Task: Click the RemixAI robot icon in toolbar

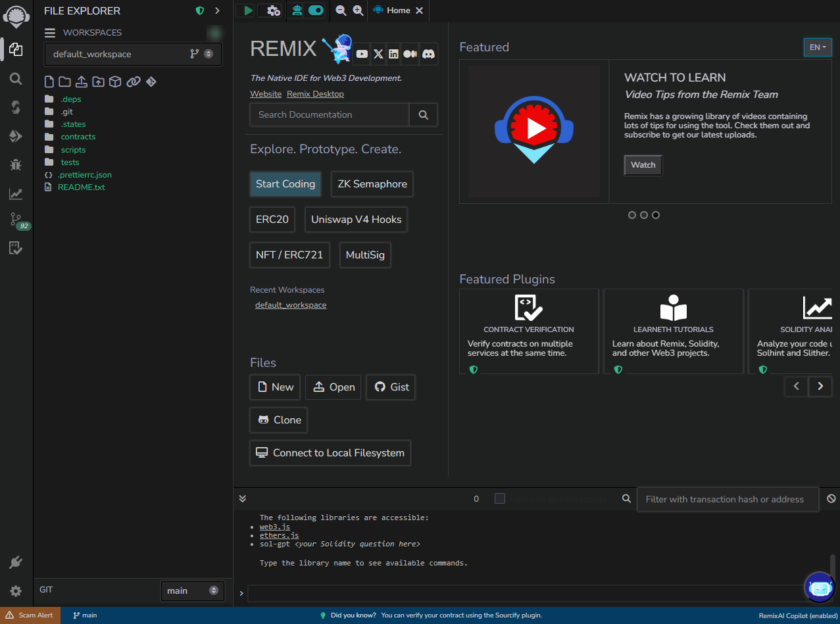Action: [x=297, y=10]
